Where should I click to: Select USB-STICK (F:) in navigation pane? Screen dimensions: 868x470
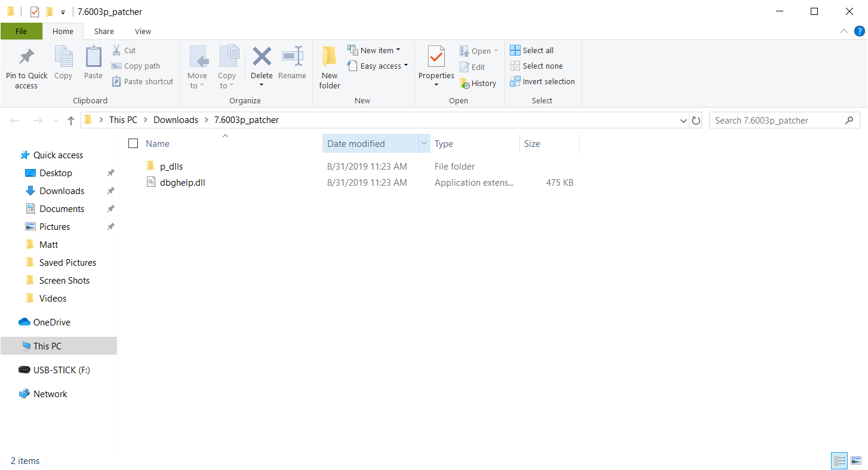(61, 370)
